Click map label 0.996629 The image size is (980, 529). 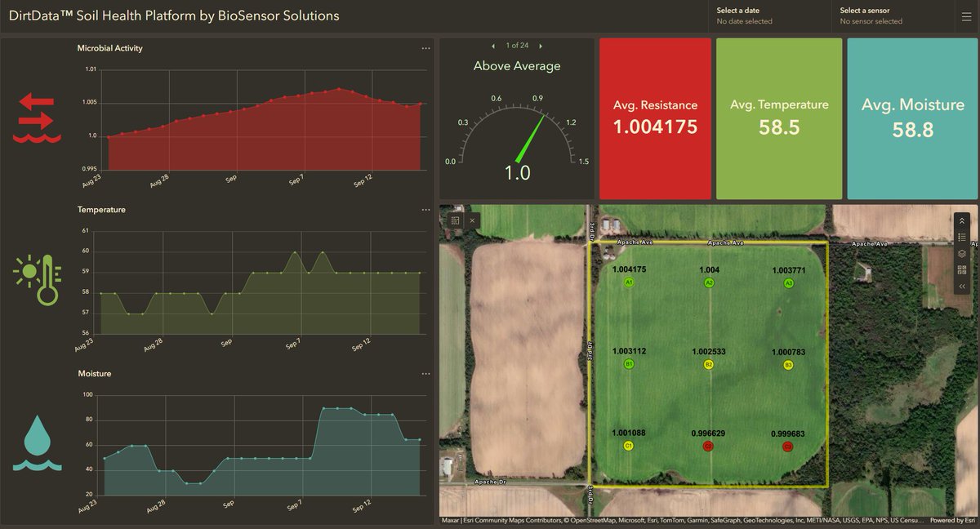(x=708, y=433)
